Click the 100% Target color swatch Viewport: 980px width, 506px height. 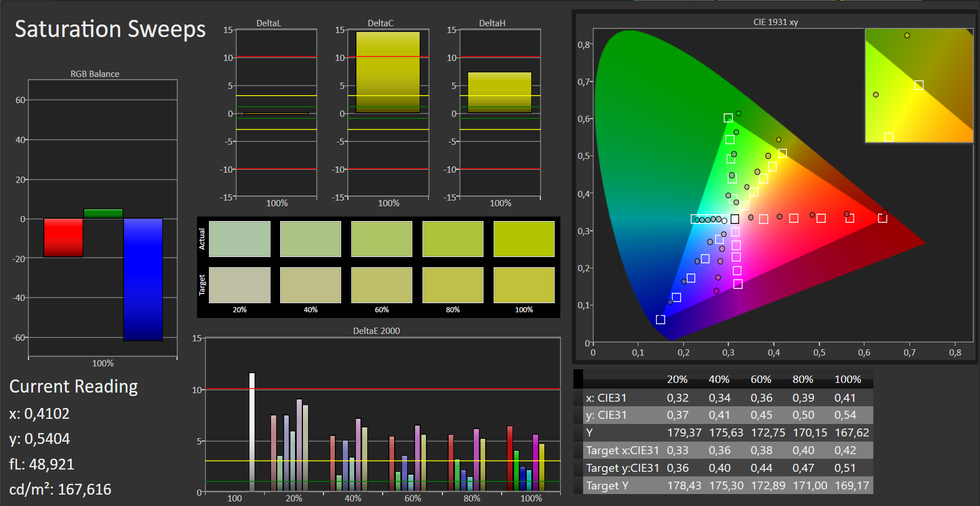click(x=524, y=285)
